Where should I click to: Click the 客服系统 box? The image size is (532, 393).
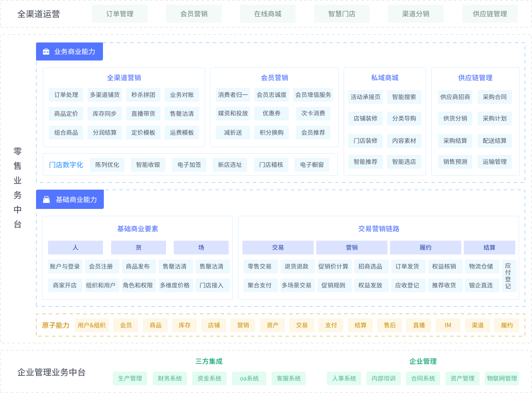[289, 378]
